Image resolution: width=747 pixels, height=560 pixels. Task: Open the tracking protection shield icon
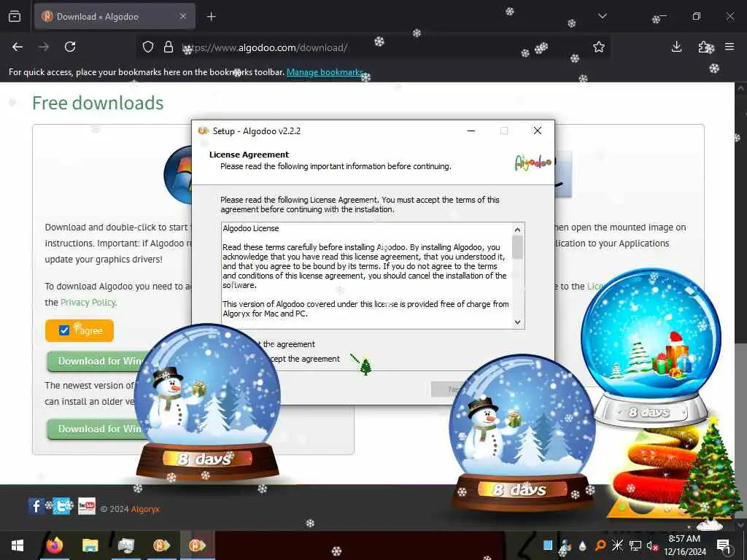148,47
